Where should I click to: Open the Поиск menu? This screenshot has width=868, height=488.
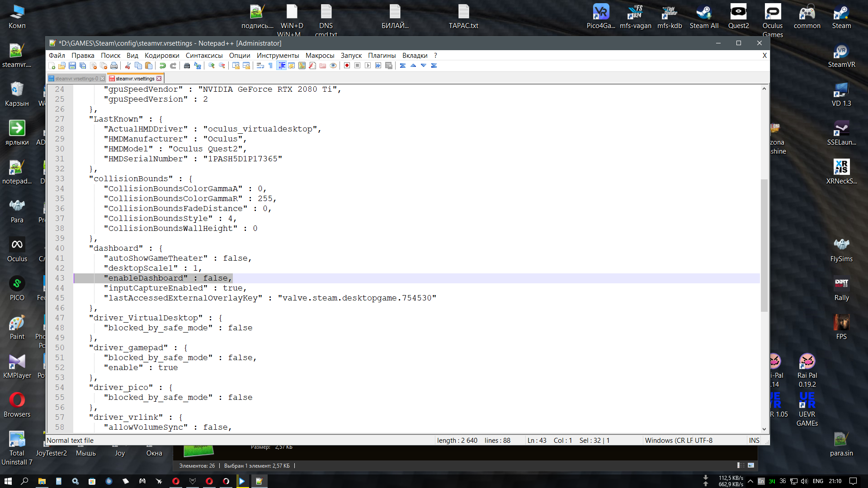111,56
